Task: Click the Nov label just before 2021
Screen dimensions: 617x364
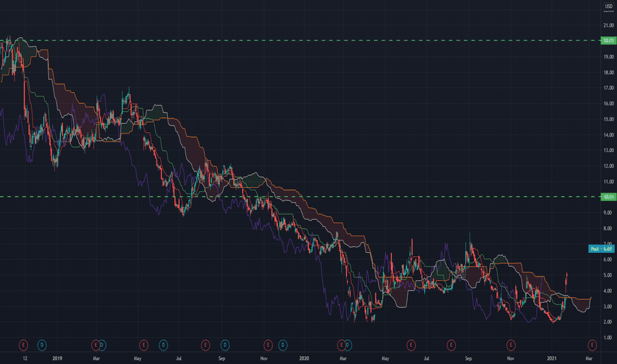Action: (510, 359)
